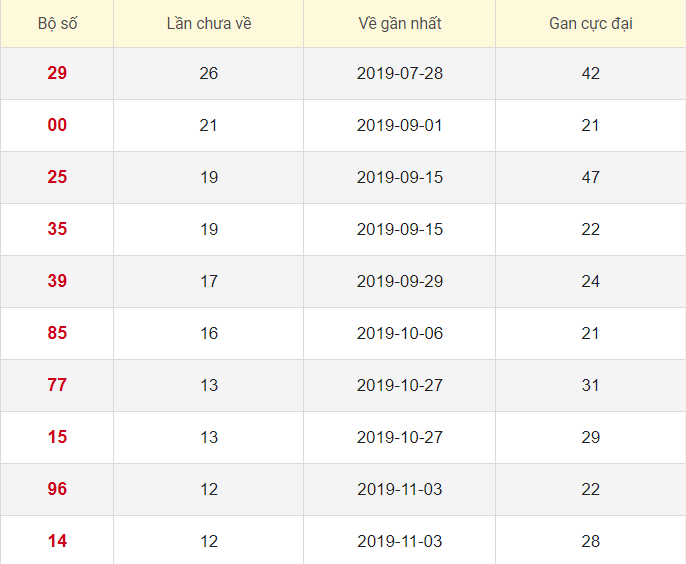This screenshot has height=564, width=686.
Task: Click the date 2019-10-06
Action: 399,333
